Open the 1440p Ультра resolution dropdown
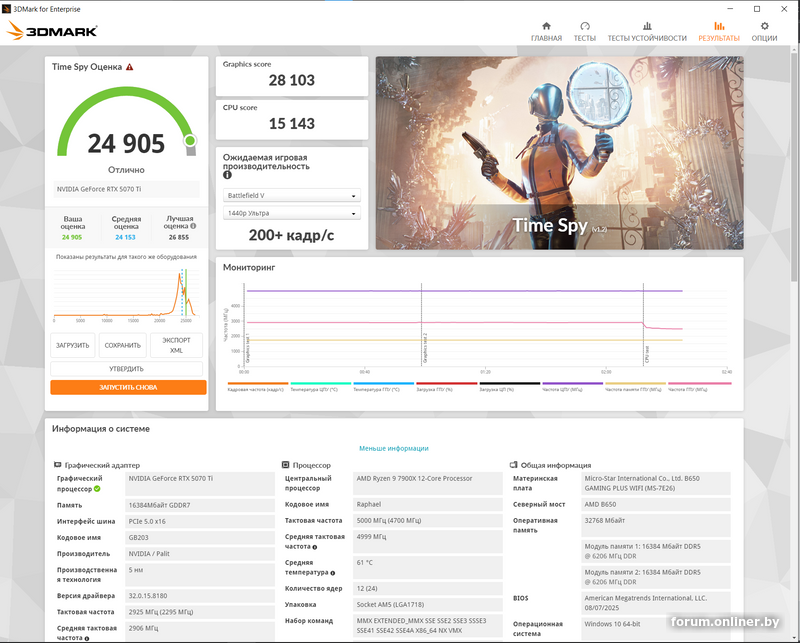The width and height of the screenshot is (800, 643). click(x=290, y=213)
